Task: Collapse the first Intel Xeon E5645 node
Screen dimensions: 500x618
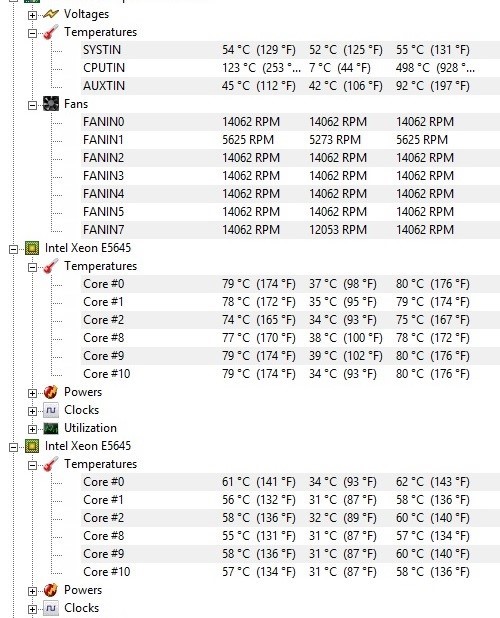Action: [x=13, y=249]
